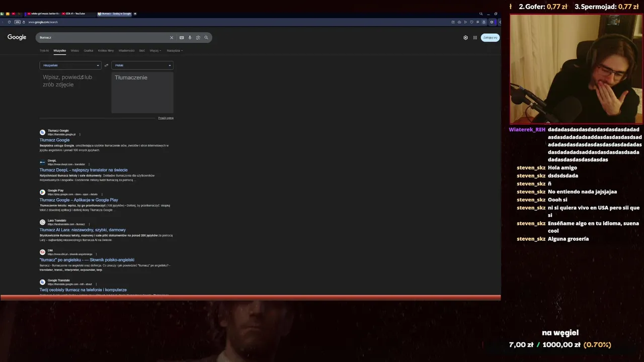Open Tłumacz AI Lara result link

pyautogui.click(x=83, y=230)
